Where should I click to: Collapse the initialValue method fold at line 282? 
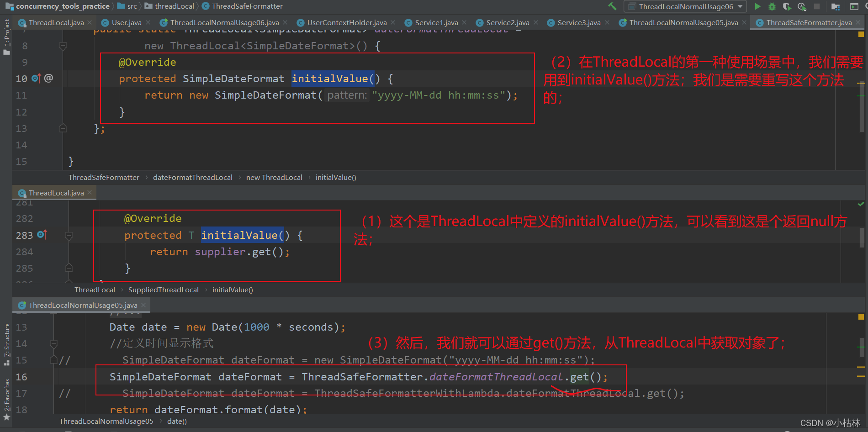coord(69,235)
